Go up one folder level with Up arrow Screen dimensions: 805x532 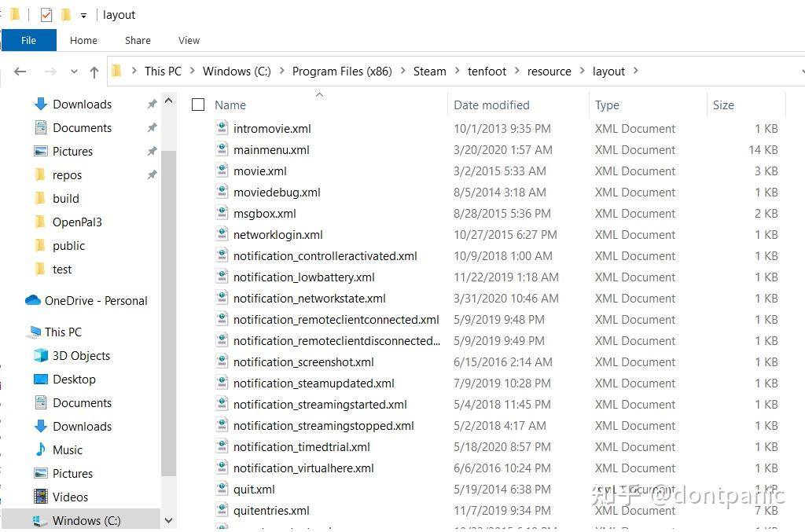(94, 72)
